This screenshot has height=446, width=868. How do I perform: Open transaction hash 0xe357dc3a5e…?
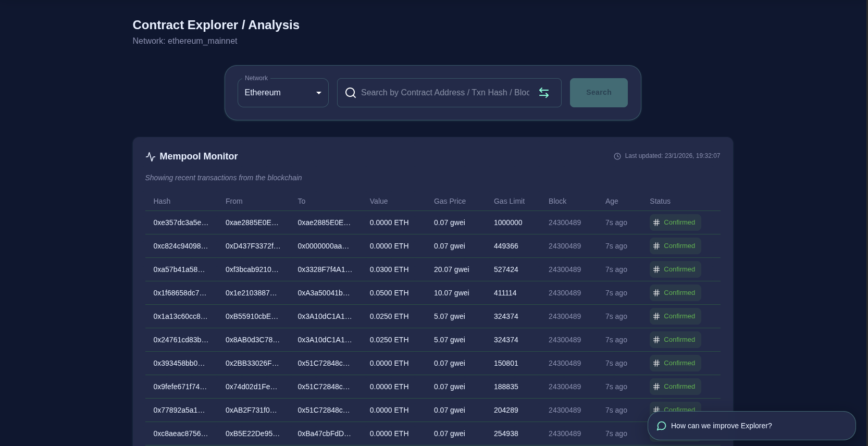click(x=181, y=222)
